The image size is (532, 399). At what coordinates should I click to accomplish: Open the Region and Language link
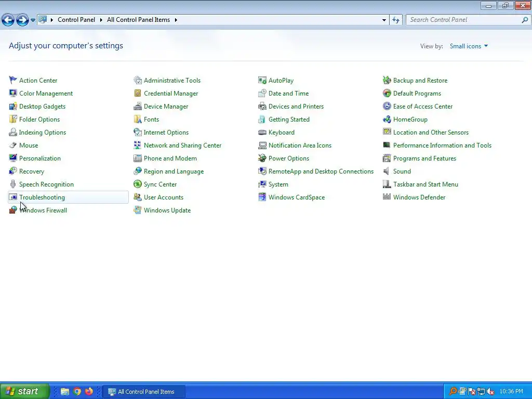(x=174, y=171)
